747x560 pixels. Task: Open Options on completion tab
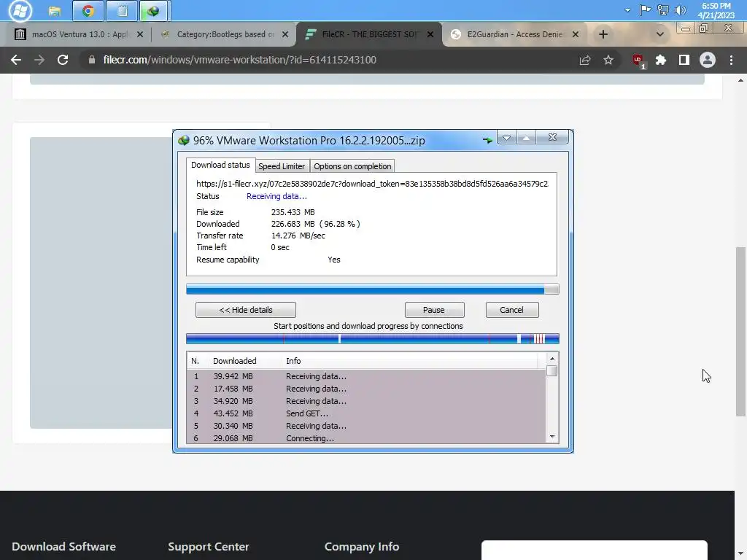[352, 166]
